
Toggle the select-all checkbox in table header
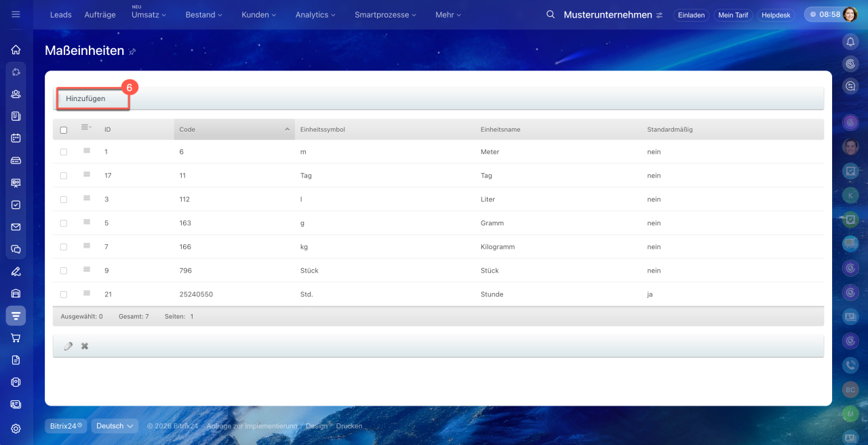(64, 130)
